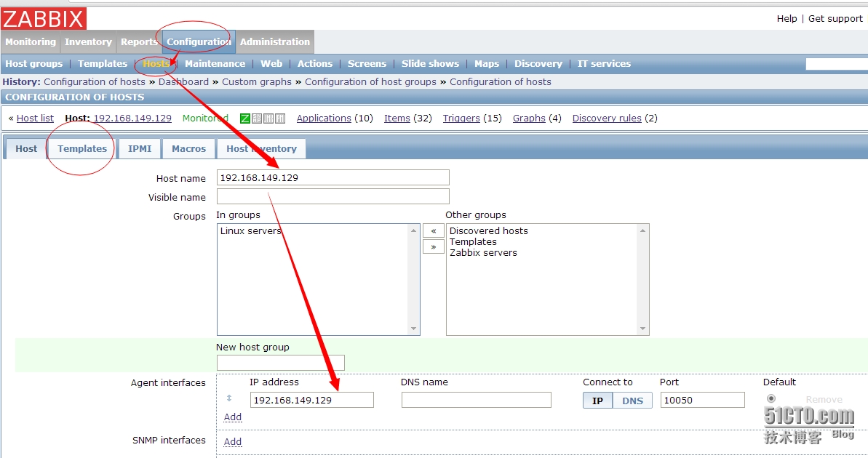
Task: Switch to the Macros tab
Action: coord(188,149)
